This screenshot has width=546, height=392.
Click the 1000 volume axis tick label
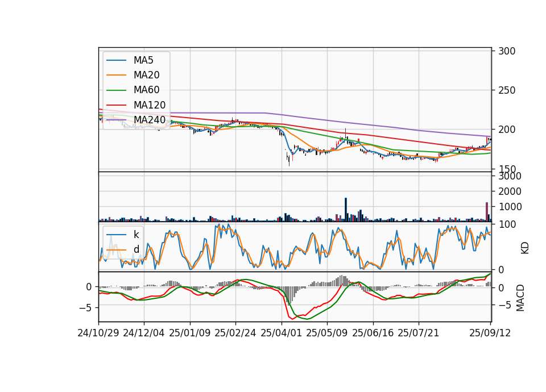(510, 207)
